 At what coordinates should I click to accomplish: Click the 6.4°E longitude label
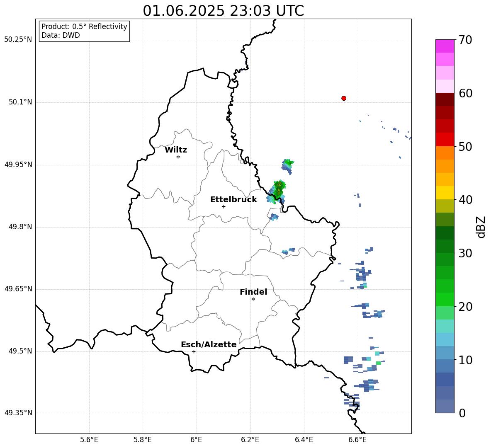pyautogui.click(x=304, y=440)
